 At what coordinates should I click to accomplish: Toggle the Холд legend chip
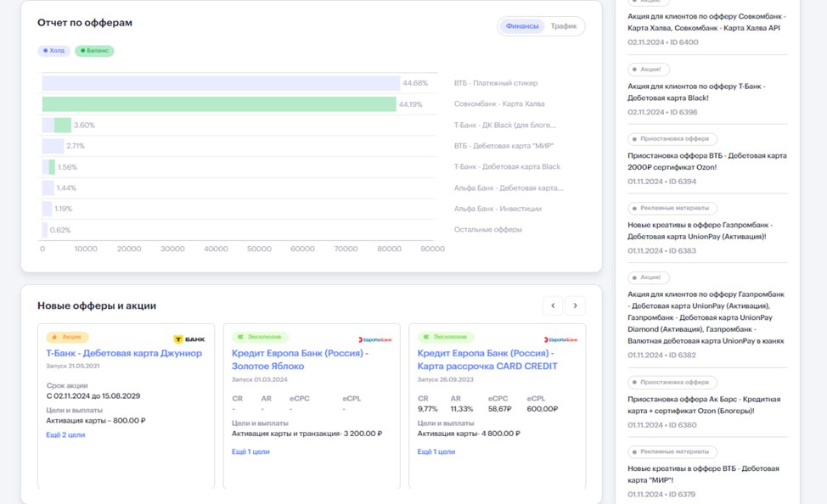point(53,51)
